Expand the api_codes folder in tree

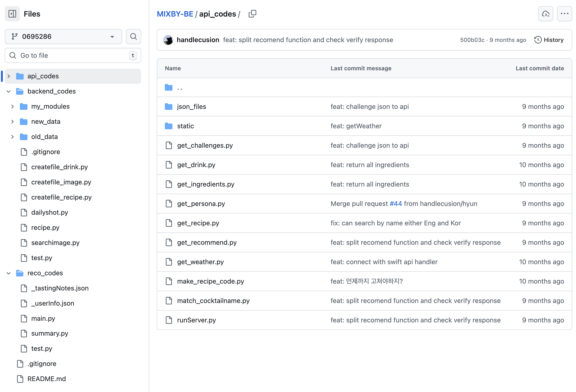(9, 76)
